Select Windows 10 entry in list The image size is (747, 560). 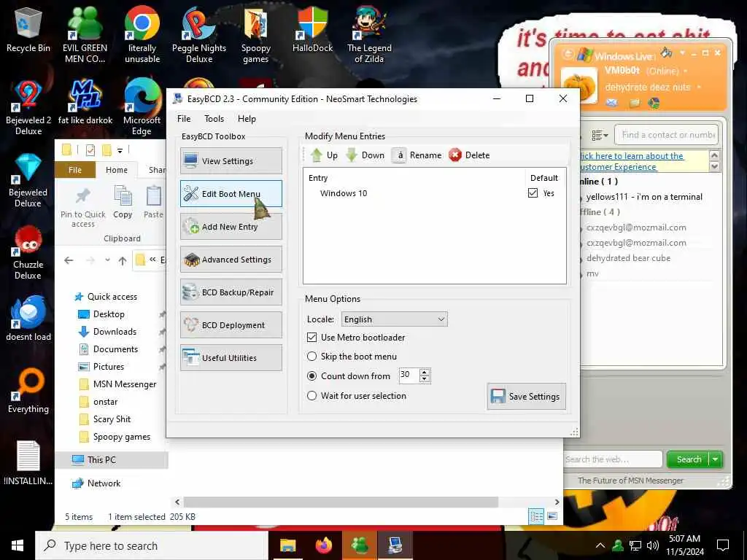[344, 192]
